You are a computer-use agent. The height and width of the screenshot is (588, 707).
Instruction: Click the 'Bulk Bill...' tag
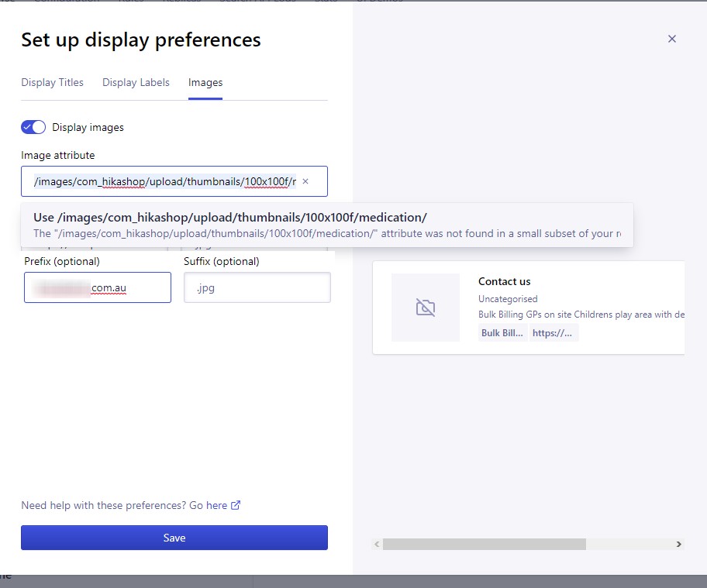point(502,332)
